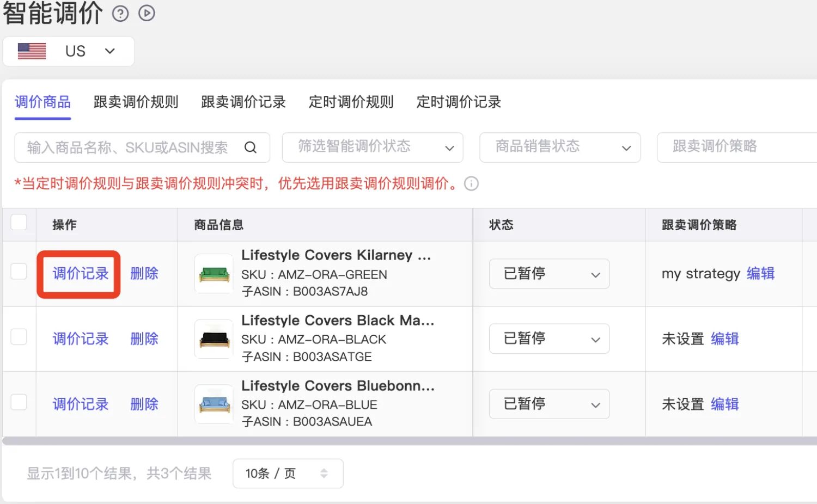Click 删除 for the AMZ-ORA-GREEN row

click(144, 274)
